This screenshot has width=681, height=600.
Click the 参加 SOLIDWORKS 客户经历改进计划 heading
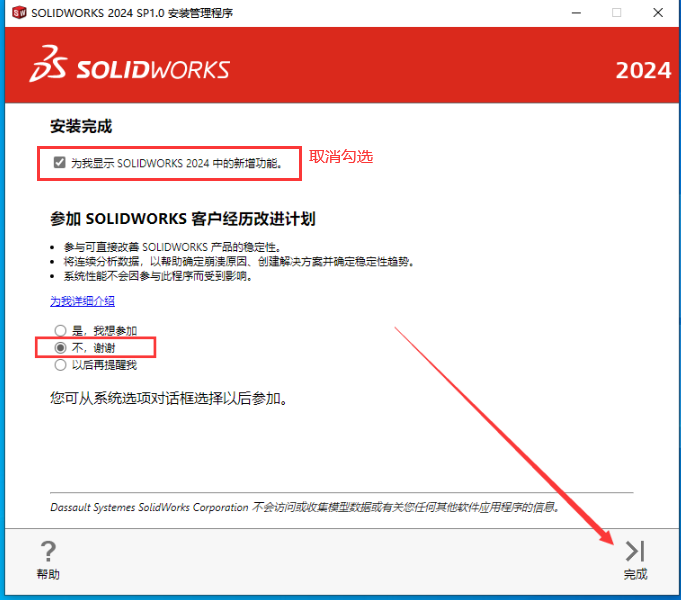click(183, 219)
